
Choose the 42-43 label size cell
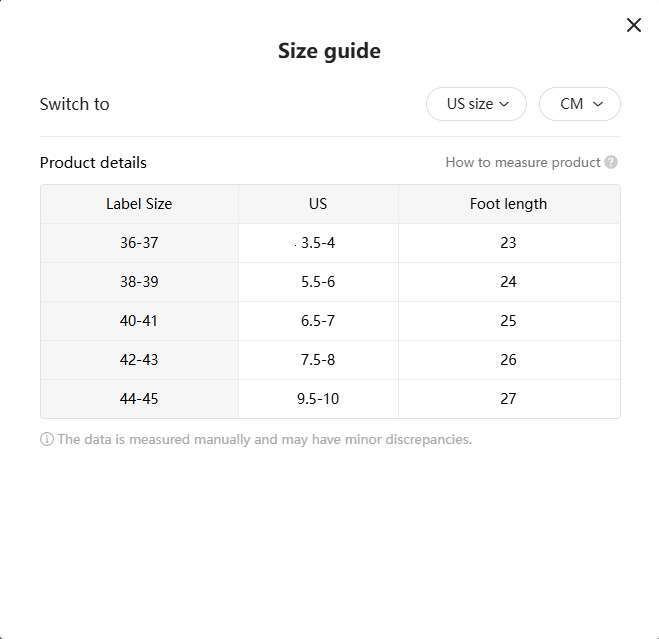point(139,360)
